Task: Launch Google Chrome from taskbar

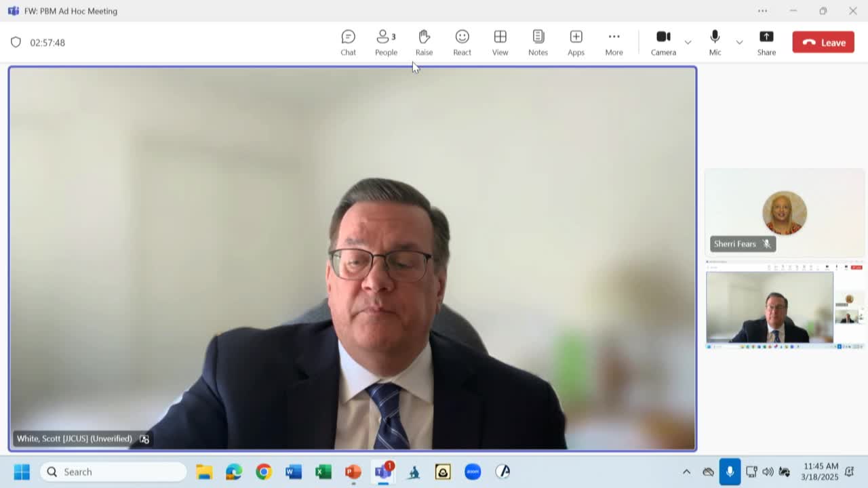Action: (x=264, y=472)
